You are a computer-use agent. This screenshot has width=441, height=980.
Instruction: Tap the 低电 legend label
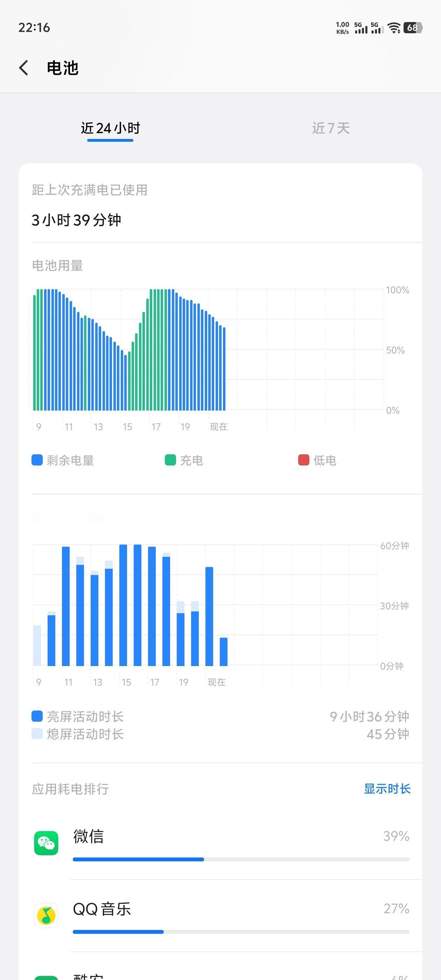(324, 460)
